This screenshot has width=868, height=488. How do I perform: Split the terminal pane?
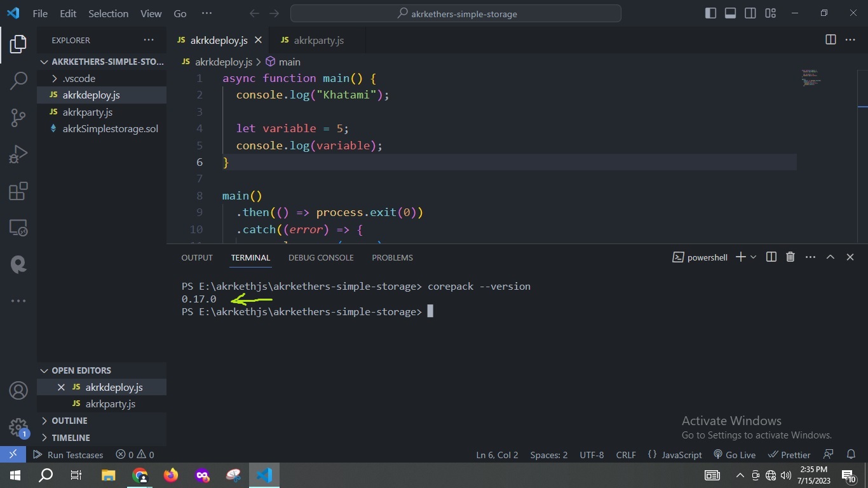pyautogui.click(x=770, y=257)
